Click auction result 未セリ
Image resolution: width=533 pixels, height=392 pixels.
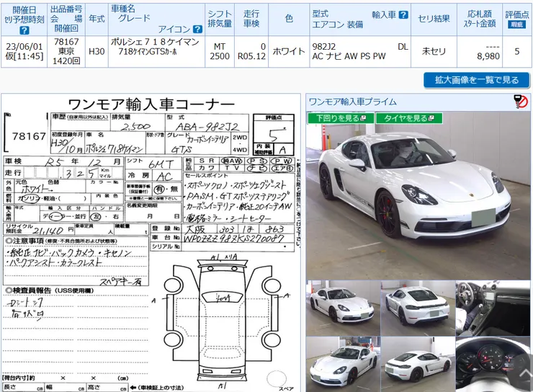(x=434, y=51)
